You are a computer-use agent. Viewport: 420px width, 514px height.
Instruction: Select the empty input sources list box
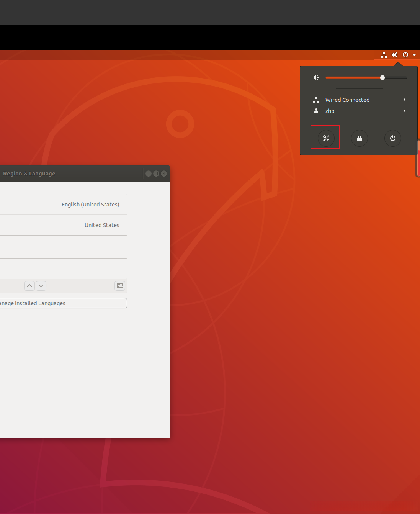pyautogui.click(x=64, y=268)
